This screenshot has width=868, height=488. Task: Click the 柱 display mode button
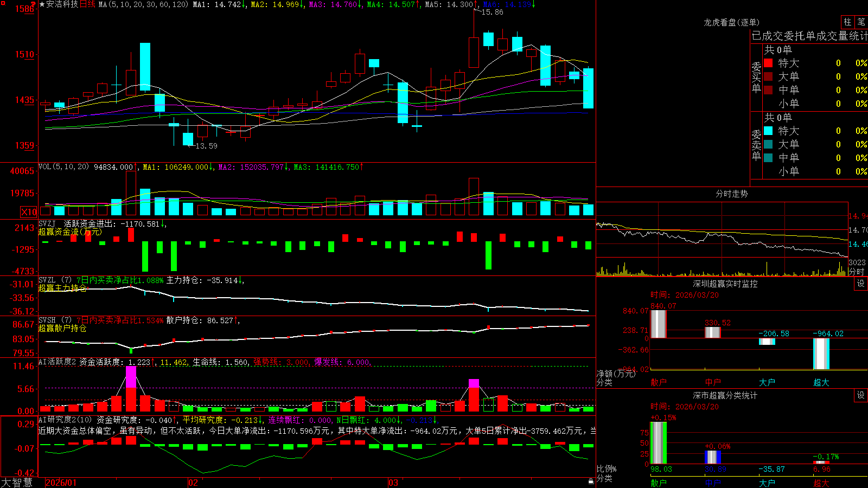[847, 22]
